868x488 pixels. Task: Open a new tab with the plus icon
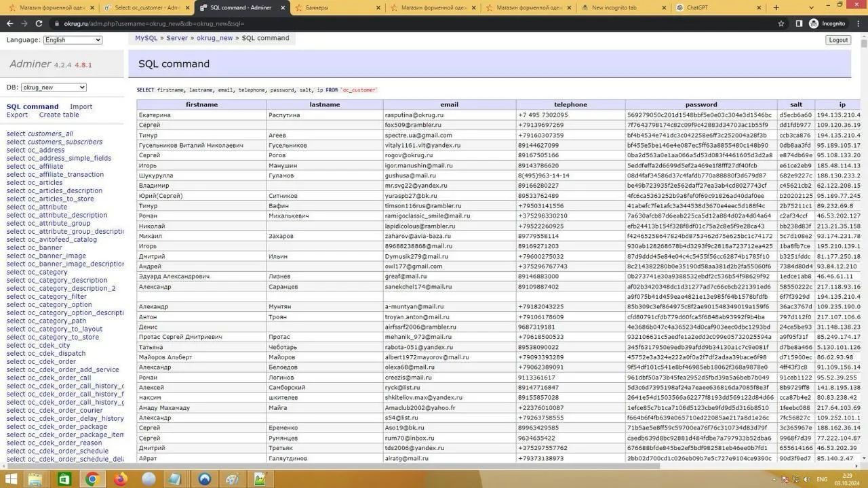pyautogui.click(x=776, y=7)
